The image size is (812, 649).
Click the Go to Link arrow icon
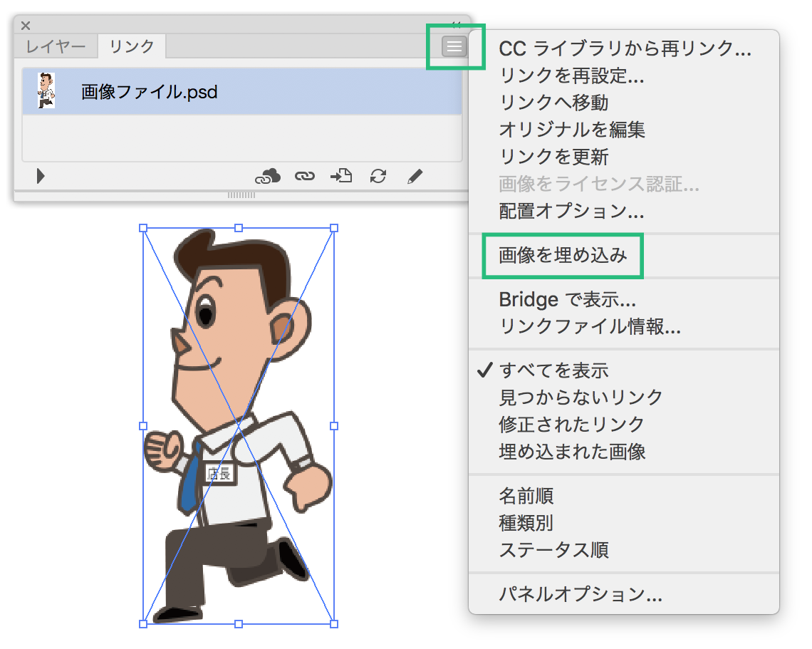pos(340,176)
